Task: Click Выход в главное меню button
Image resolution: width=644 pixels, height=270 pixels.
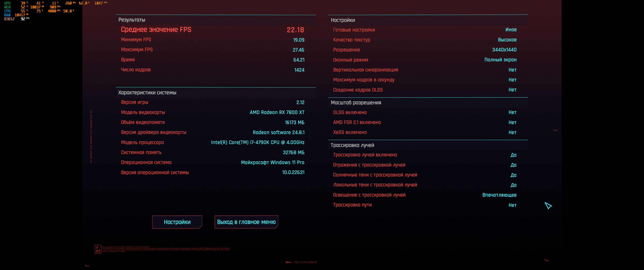Action: 246,222
